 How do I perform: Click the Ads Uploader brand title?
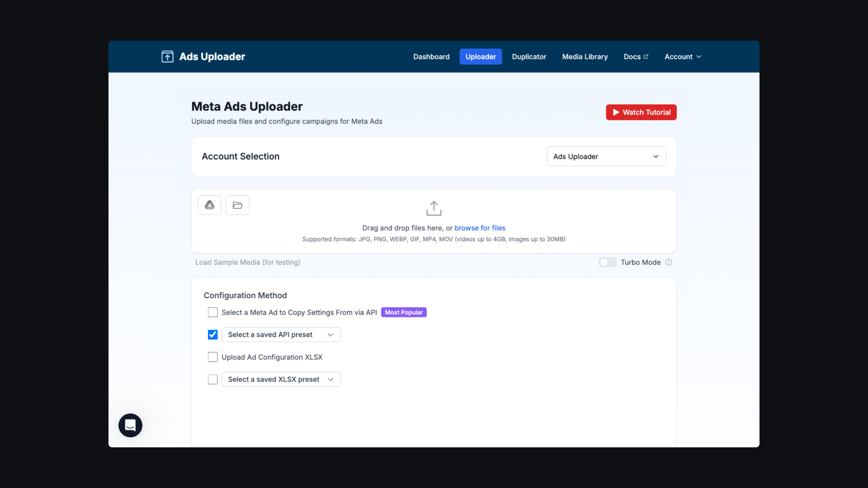(212, 56)
